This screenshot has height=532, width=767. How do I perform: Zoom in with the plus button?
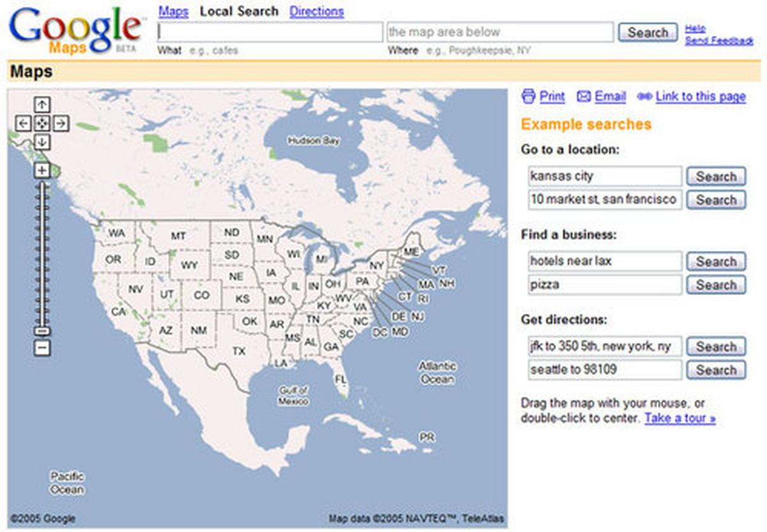tap(42, 170)
